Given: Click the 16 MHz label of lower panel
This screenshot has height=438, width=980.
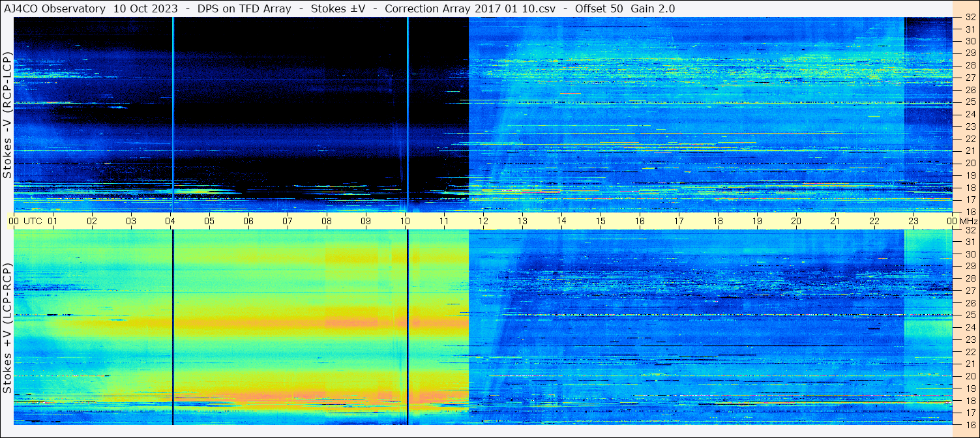Looking at the screenshot, I should (970, 424).
